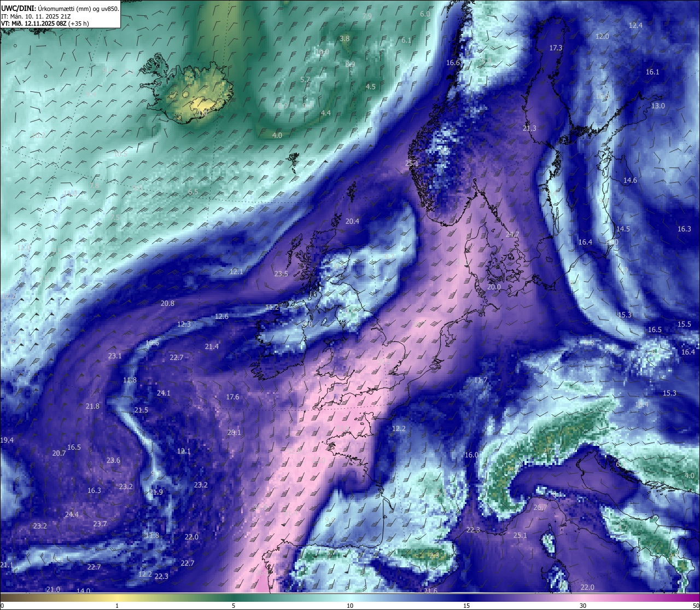Screen dimensions: 700x610
Task: Click the 24.4 value on the map
Action: 72,514
